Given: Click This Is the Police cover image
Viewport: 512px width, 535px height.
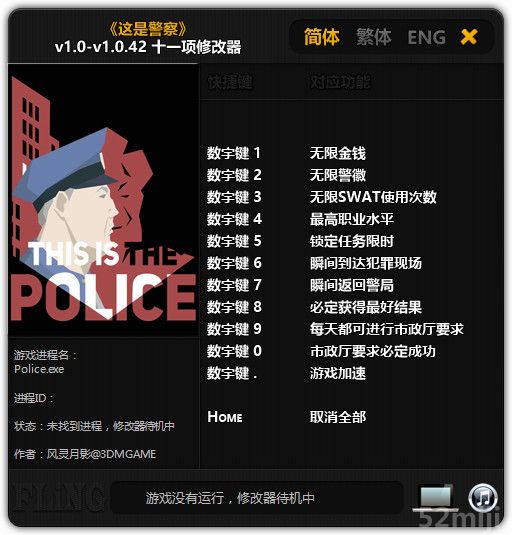Looking at the screenshot, I should pos(103,201).
